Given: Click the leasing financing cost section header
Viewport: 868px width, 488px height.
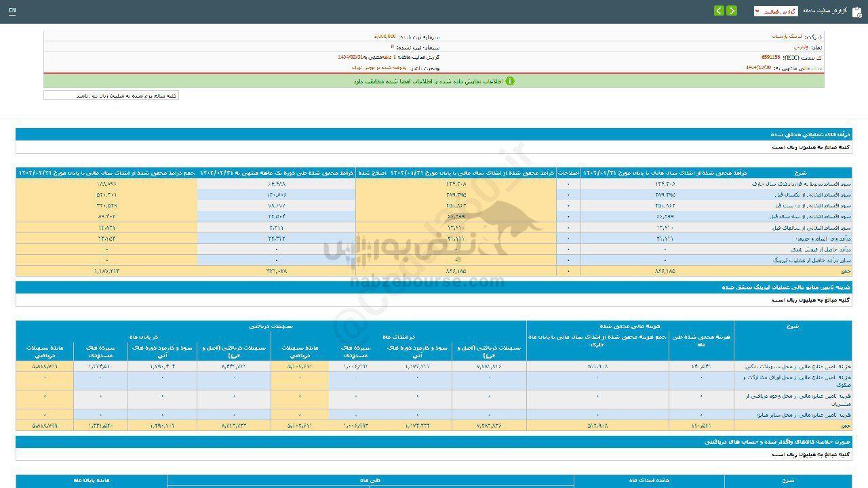Looking at the screenshot, I should [433, 287].
